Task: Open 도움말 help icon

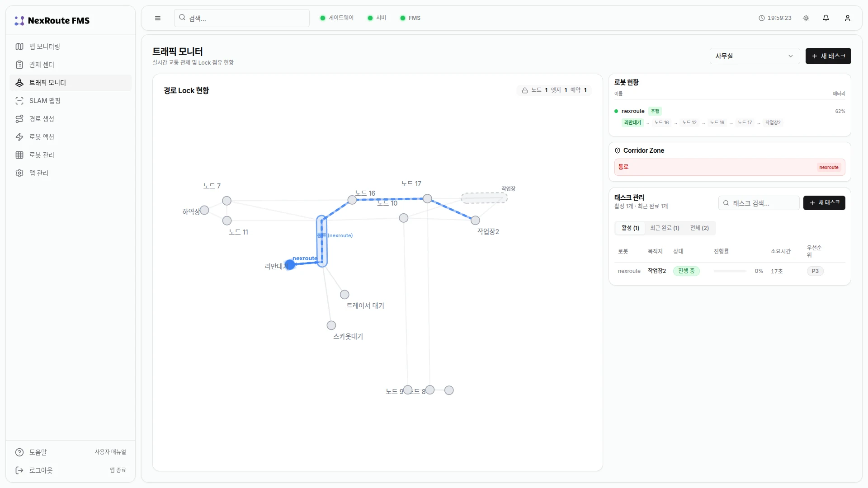Action: tap(19, 452)
